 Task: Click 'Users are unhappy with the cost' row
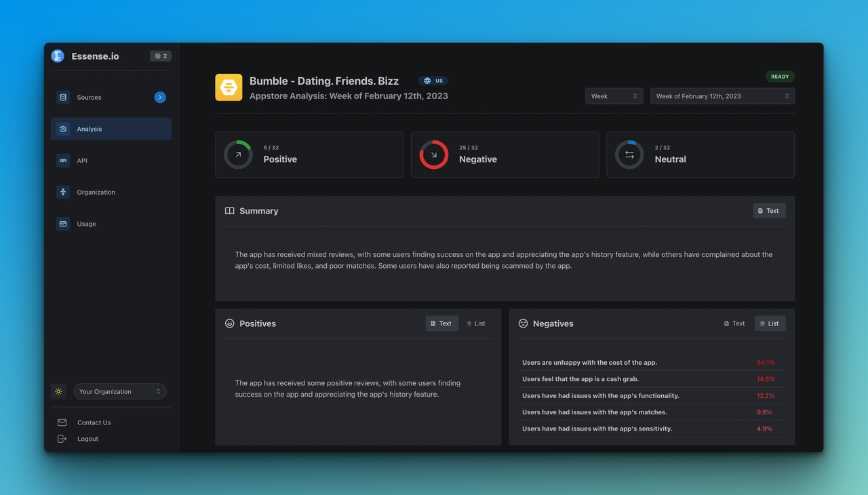tap(652, 363)
